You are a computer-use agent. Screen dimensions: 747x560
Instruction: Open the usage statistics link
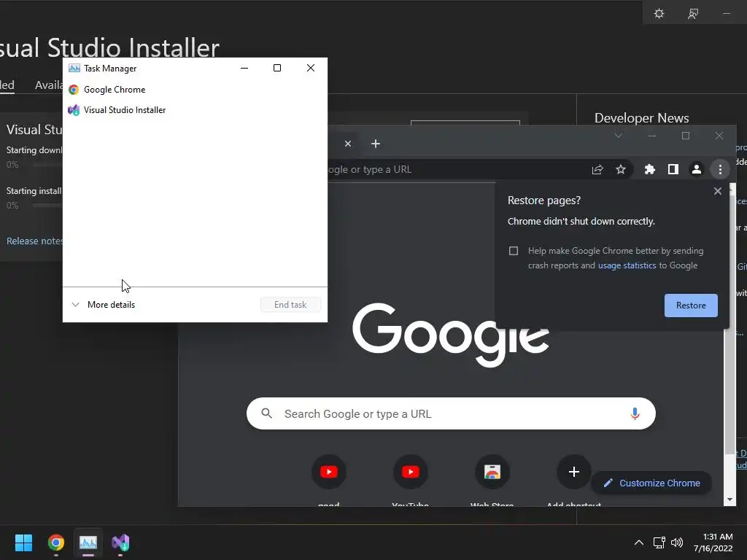(627, 265)
